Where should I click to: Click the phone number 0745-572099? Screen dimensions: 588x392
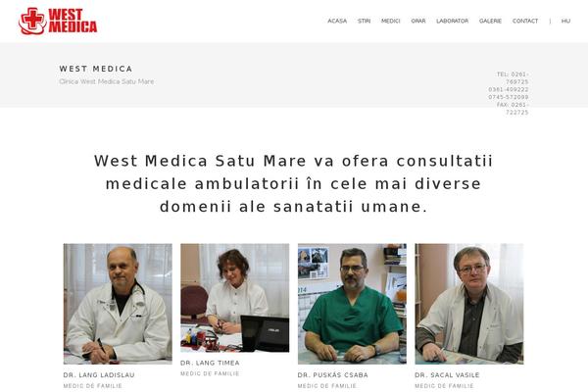point(509,97)
